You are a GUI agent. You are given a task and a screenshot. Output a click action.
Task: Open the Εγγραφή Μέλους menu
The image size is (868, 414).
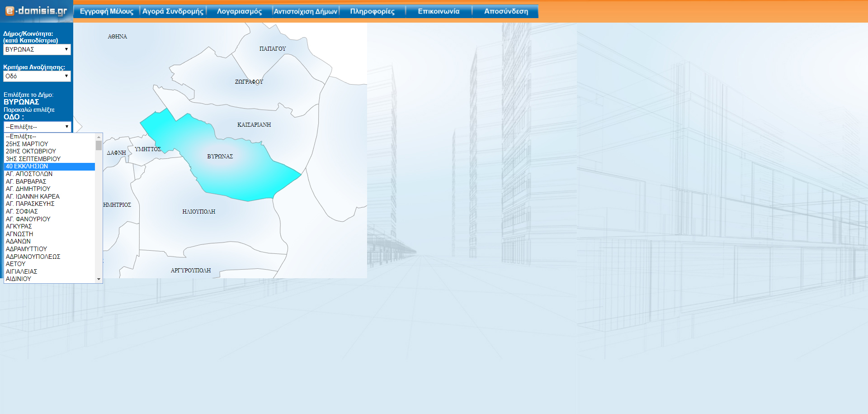(107, 11)
